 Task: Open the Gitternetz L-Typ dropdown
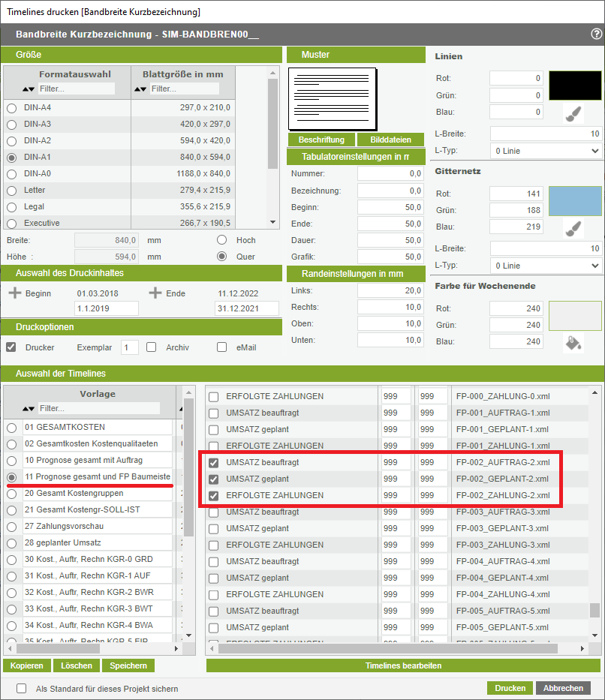(546, 266)
